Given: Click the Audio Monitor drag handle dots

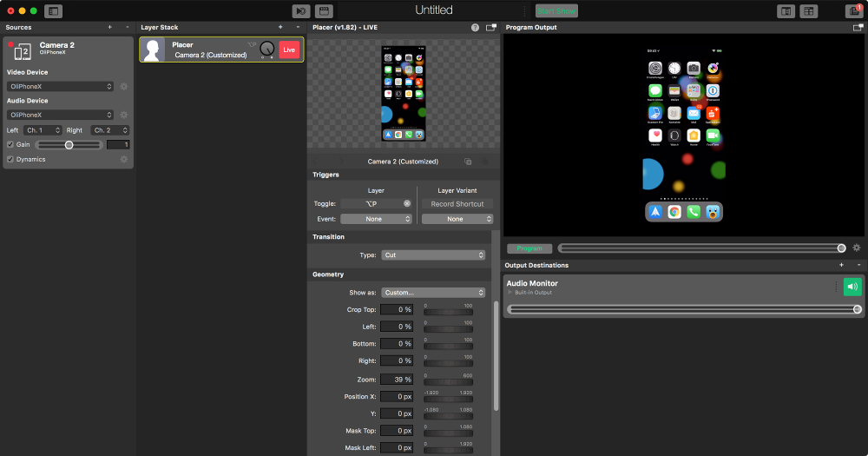Looking at the screenshot, I should 836,287.
